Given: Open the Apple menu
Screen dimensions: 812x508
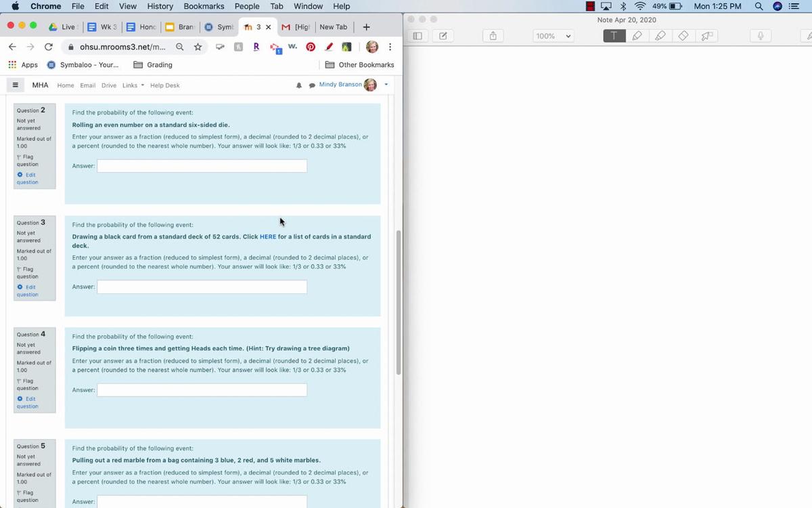Looking at the screenshot, I should point(15,6).
